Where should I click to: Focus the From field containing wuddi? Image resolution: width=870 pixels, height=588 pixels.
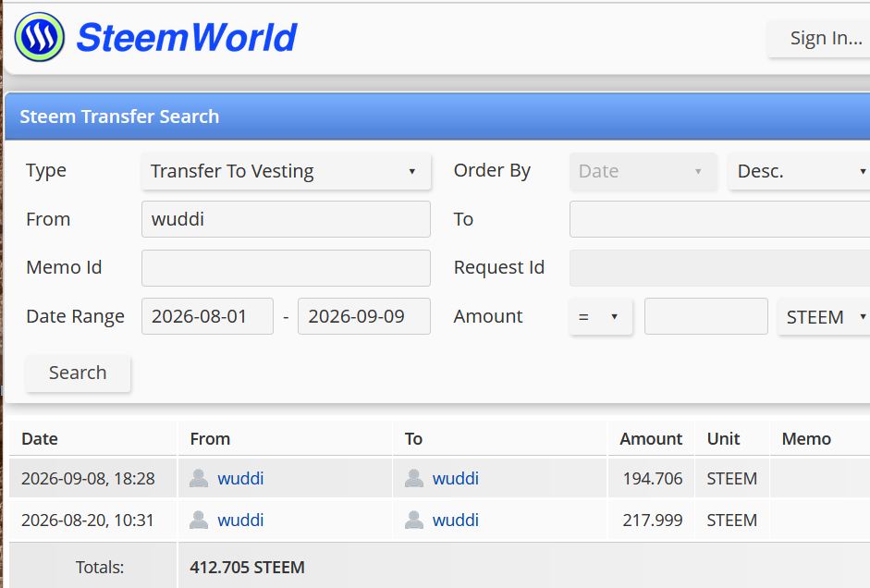[286, 219]
